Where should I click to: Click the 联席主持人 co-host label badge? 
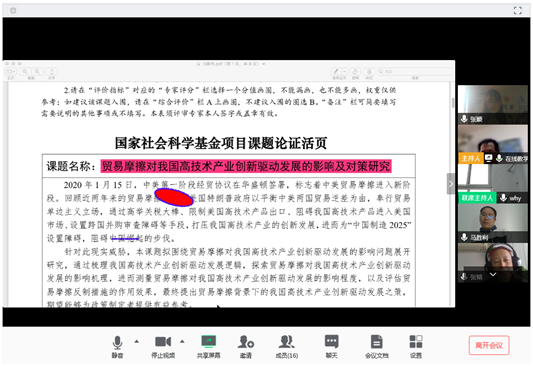tap(477, 197)
